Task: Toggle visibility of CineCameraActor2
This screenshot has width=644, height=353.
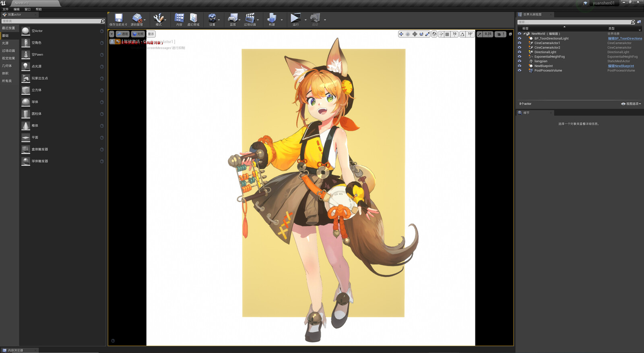Action: [x=519, y=48]
